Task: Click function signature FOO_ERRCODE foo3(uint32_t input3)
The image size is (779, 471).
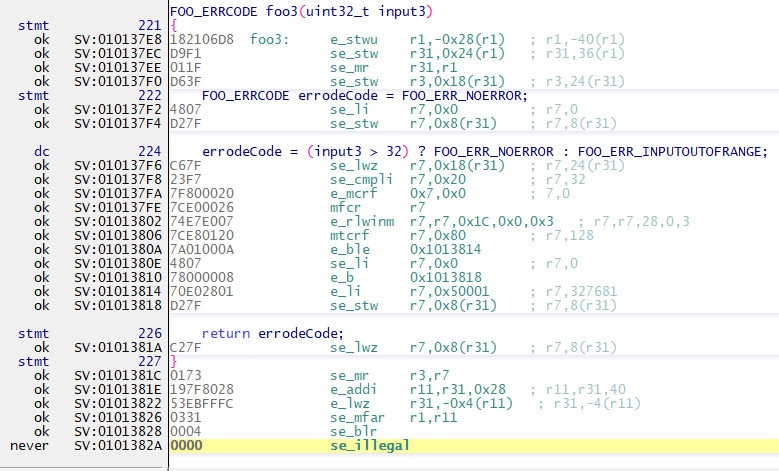Action: [301, 11]
